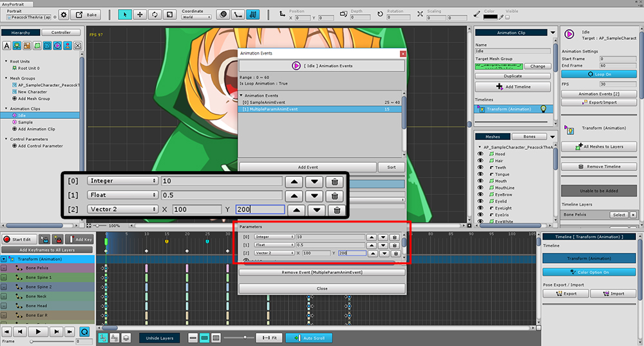Toggle the mesh visibility circle toolbar icon
This screenshot has height=346, width=644.
tap(223, 15)
